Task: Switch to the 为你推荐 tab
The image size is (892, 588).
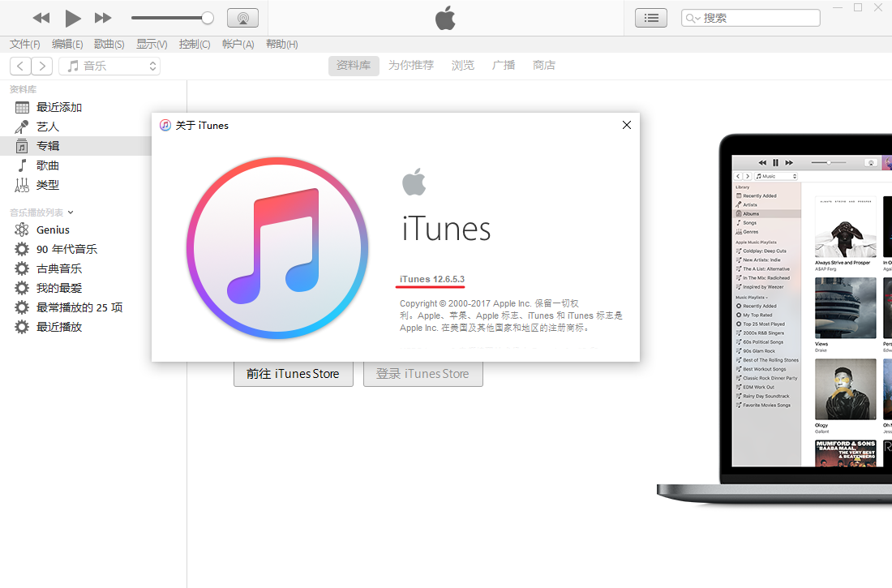Action: tap(411, 66)
